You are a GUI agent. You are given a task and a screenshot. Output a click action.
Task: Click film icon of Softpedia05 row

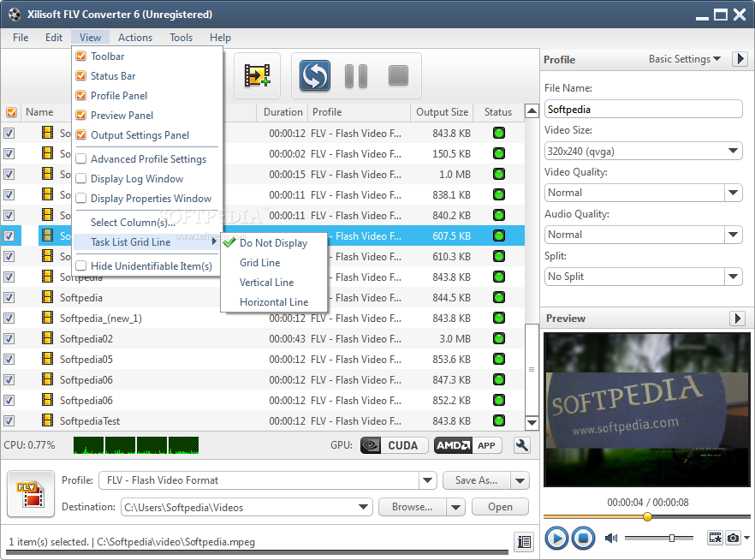pyautogui.click(x=47, y=359)
